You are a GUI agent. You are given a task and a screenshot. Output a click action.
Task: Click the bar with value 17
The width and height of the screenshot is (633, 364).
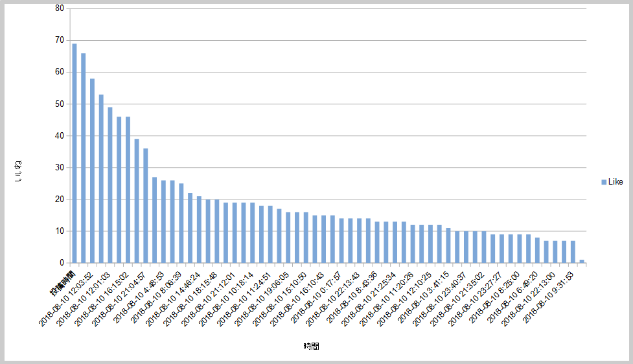(x=279, y=236)
